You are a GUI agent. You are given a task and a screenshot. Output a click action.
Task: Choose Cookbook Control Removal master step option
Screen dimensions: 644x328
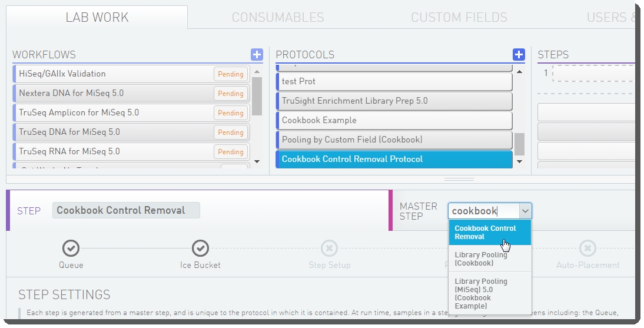pos(485,233)
